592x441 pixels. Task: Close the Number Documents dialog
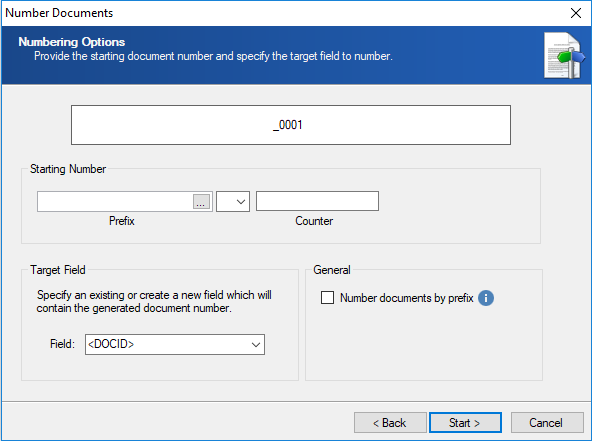576,13
